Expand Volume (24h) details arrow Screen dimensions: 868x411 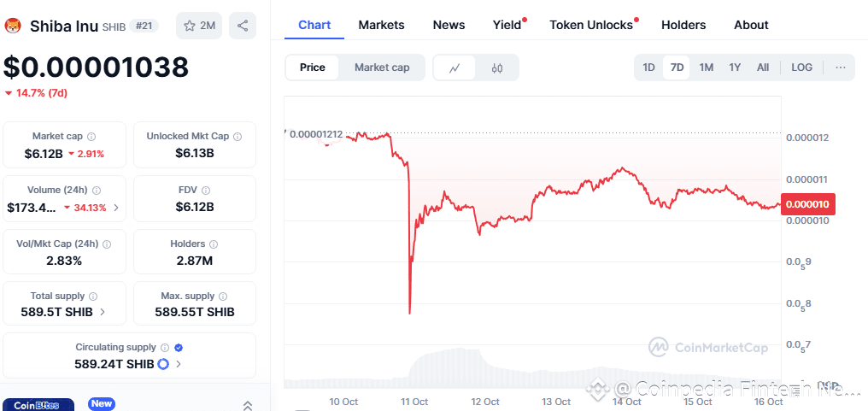116,208
